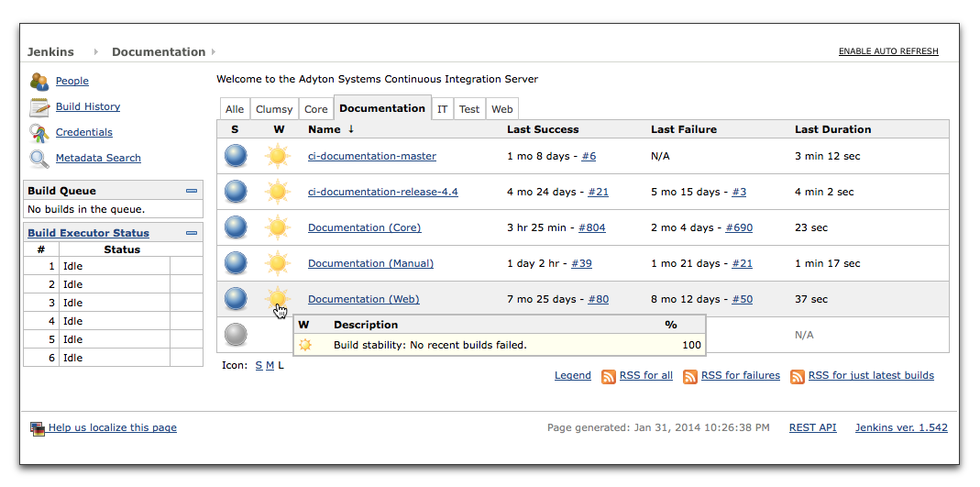Open the Documentation (Core) job

tap(364, 227)
